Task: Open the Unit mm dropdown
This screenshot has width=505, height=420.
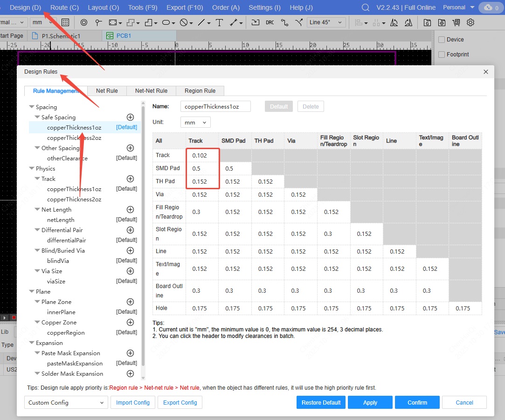Action: [x=195, y=123]
